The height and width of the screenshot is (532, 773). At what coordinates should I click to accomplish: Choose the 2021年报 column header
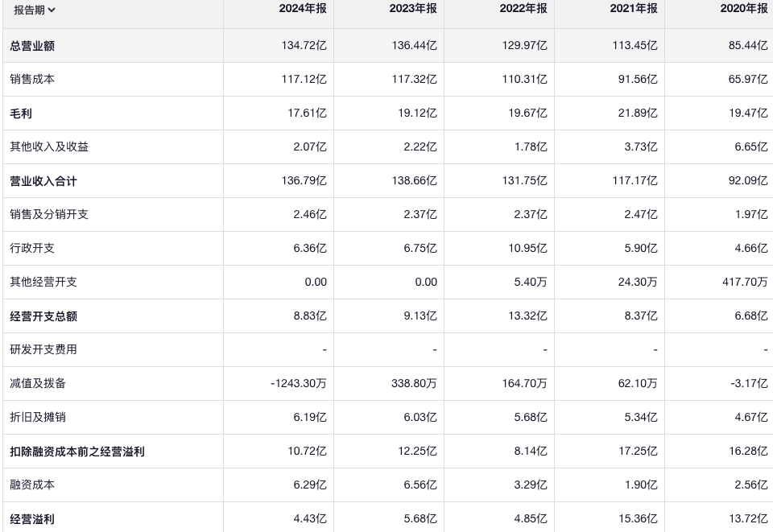(x=634, y=9)
